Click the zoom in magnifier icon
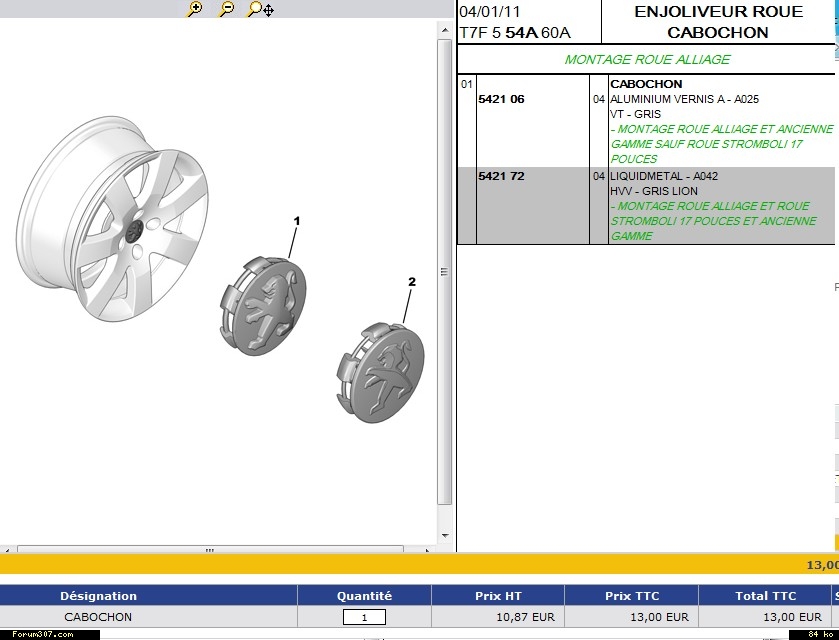This screenshot has width=839, height=640. tap(195, 9)
